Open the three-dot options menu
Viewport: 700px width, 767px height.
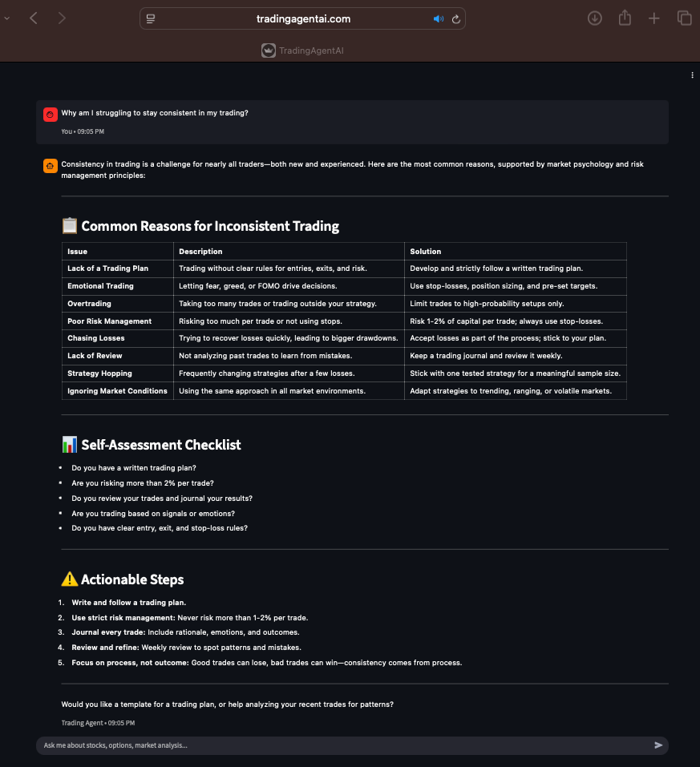point(692,75)
